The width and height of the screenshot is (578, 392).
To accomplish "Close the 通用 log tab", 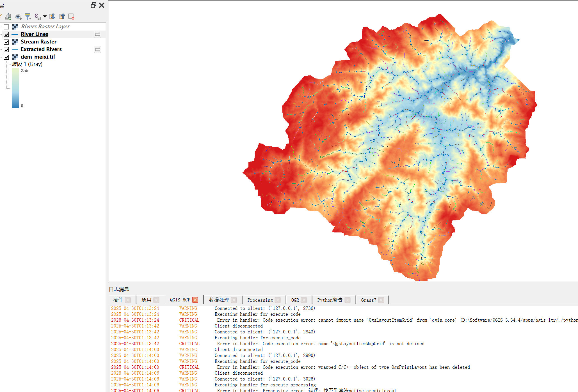I will point(156,300).
